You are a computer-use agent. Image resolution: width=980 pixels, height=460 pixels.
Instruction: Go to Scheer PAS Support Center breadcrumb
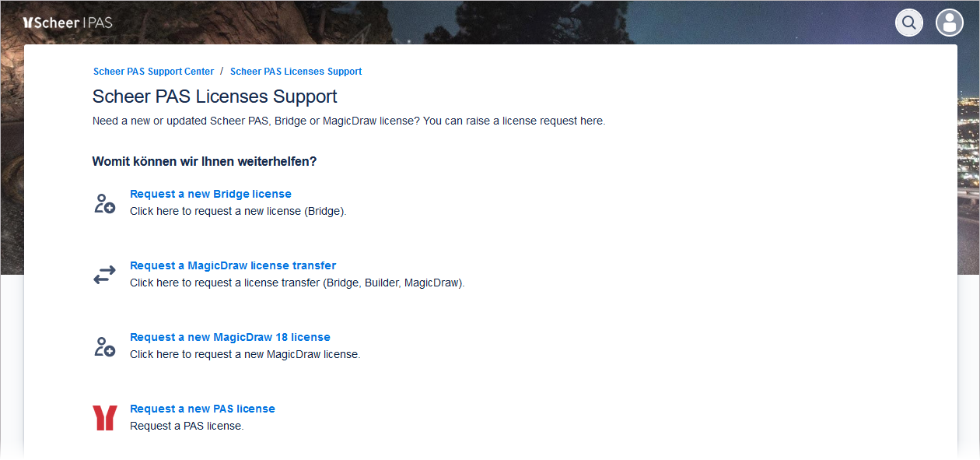[x=153, y=72]
